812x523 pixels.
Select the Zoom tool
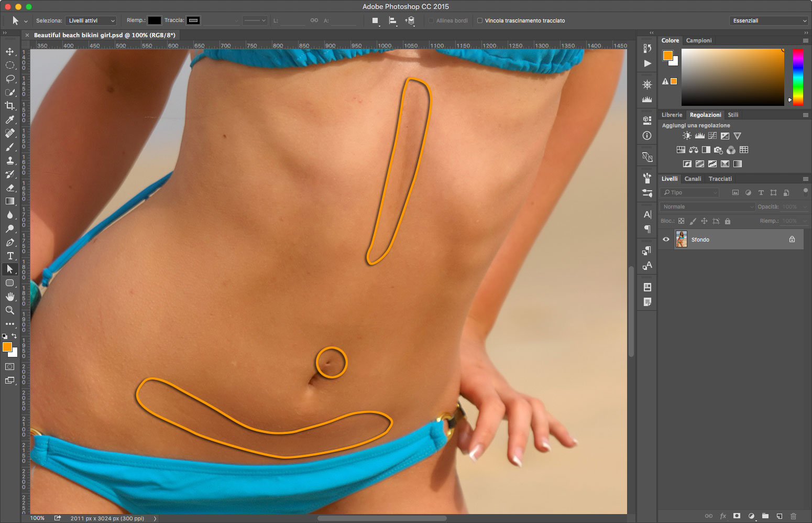click(9, 310)
